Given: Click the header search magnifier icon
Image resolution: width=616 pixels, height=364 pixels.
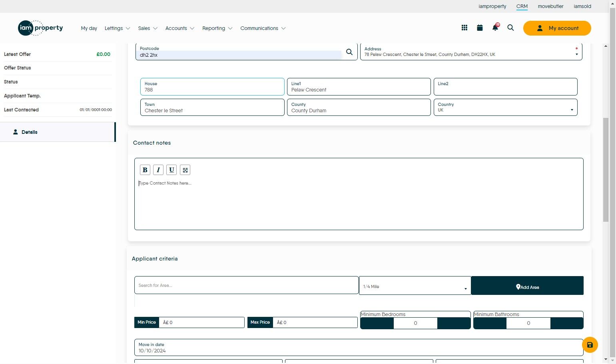Looking at the screenshot, I should click(x=510, y=28).
